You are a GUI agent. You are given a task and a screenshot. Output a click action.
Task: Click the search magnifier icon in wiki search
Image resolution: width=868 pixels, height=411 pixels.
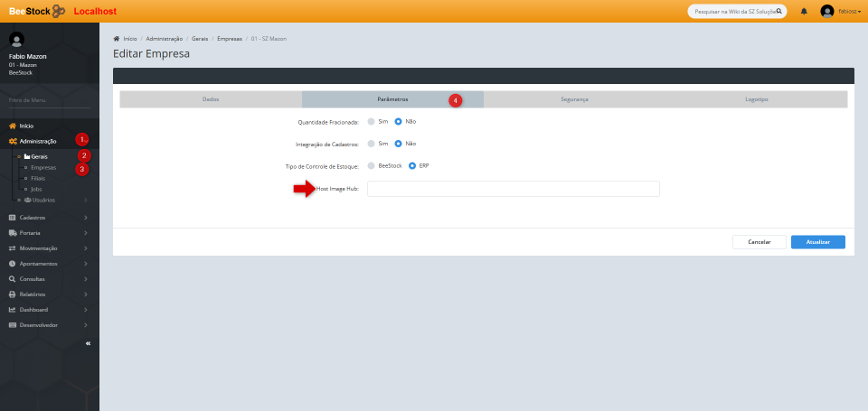tap(779, 11)
